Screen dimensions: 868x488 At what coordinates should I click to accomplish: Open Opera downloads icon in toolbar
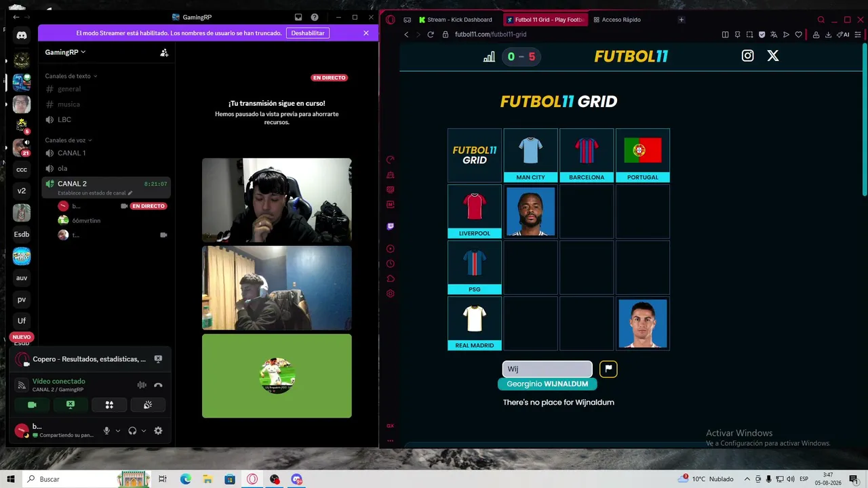coord(828,35)
